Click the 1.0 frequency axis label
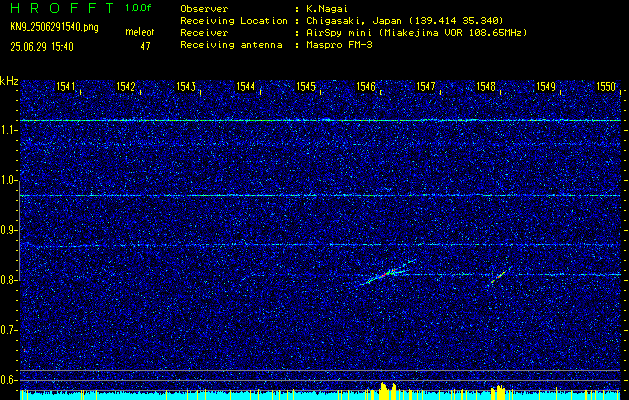The height and width of the screenshot is (400, 629). pos(7,180)
